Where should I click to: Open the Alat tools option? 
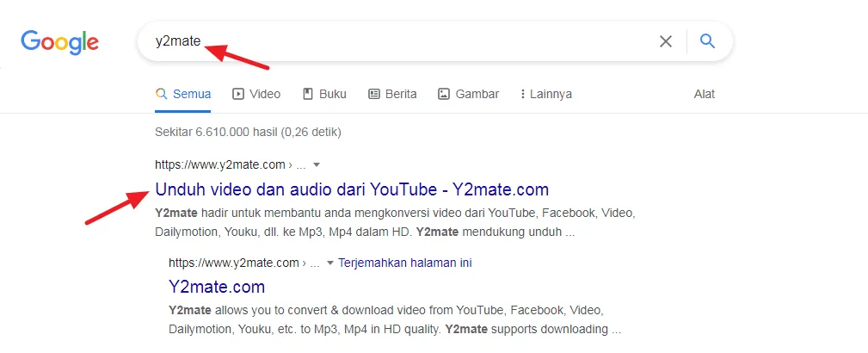point(705,94)
